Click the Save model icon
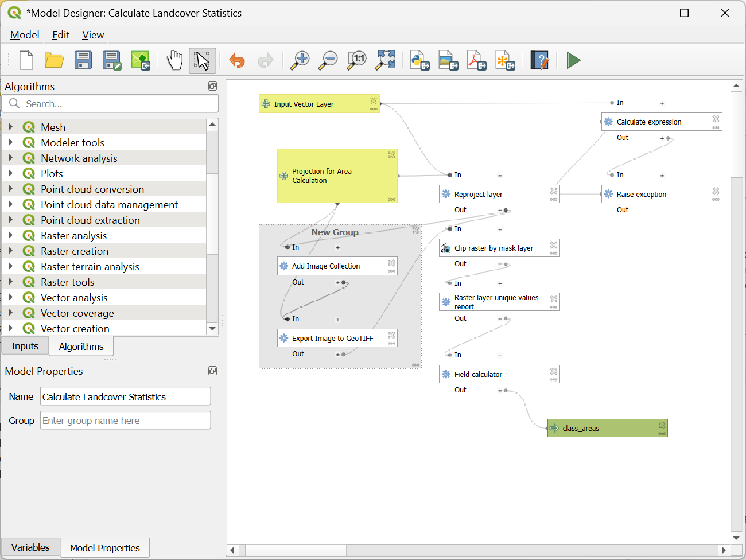Image resolution: width=746 pixels, height=560 pixels. coord(83,60)
